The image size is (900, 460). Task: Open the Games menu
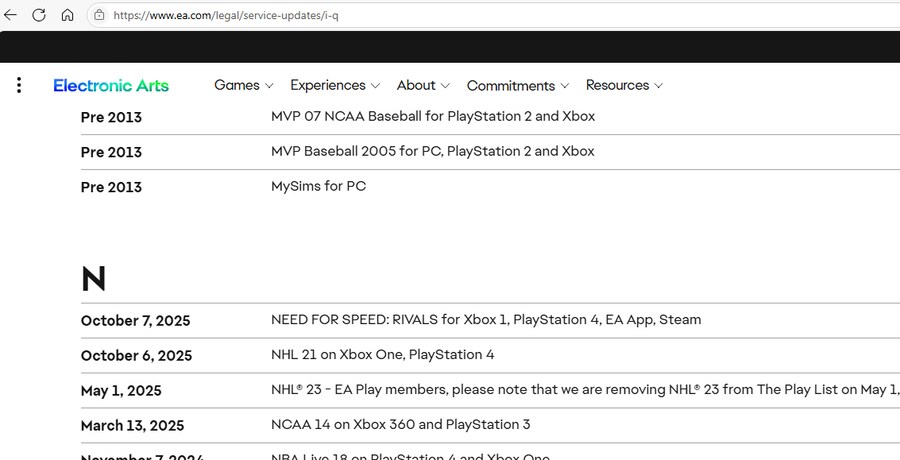coord(243,86)
